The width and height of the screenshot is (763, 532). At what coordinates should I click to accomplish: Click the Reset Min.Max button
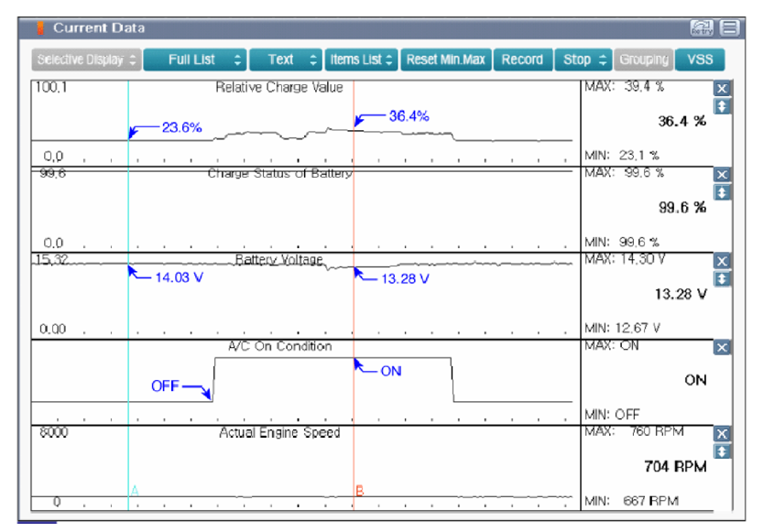[446, 60]
